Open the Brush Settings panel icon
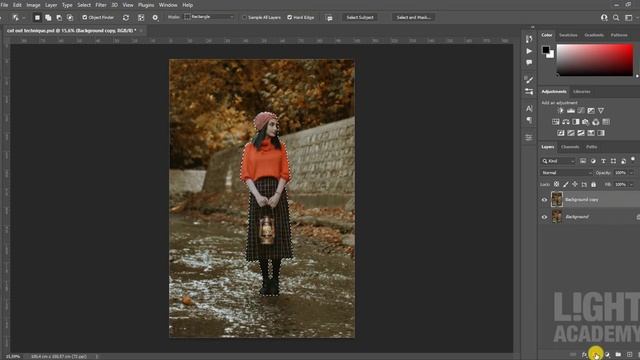640x360 pixels. (x=529, y=91)
